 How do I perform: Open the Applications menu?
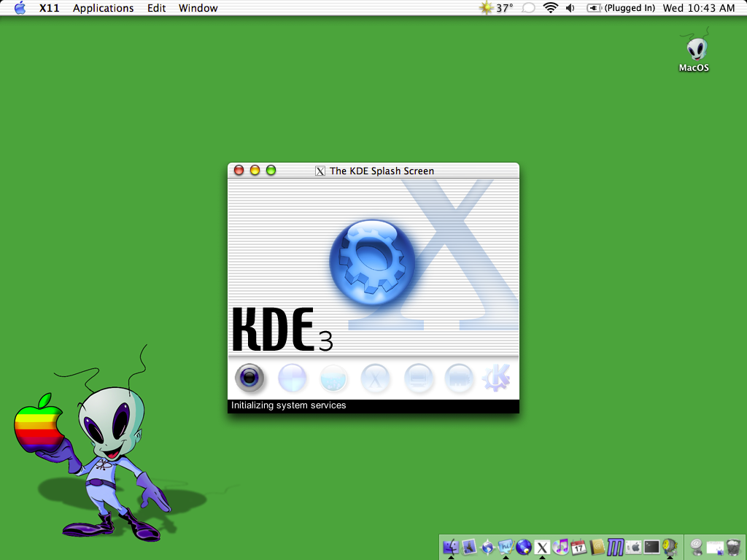pos(104,8)
